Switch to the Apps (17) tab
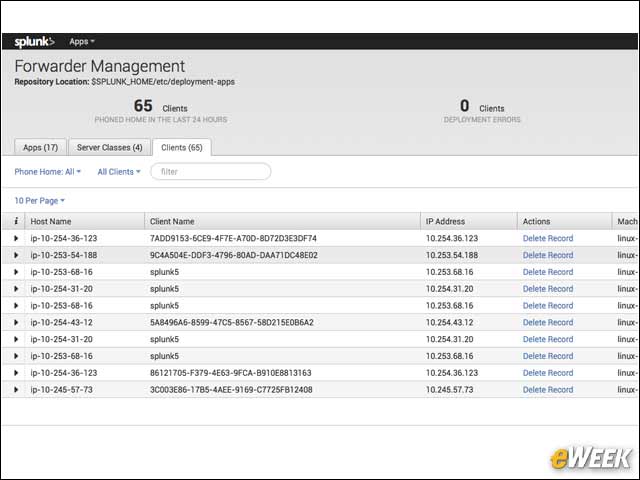This screenshot has height=480, width=640. (x=40, y=147)
